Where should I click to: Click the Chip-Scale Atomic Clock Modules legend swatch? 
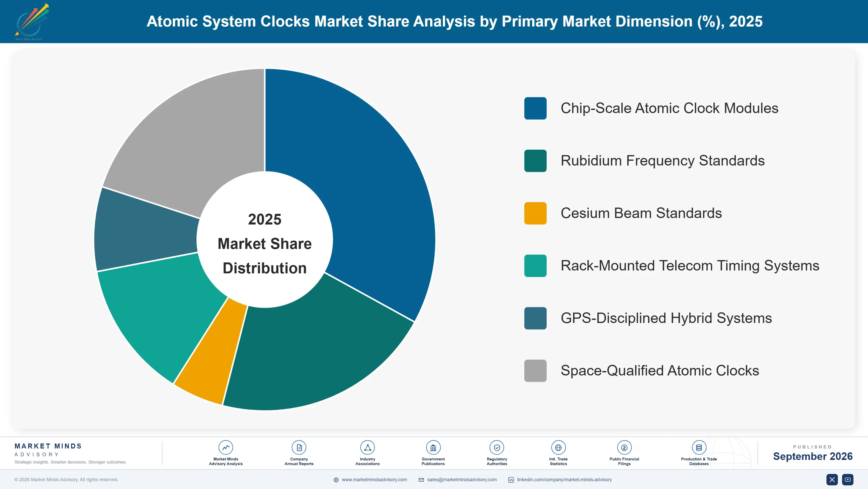click(535, 108)
